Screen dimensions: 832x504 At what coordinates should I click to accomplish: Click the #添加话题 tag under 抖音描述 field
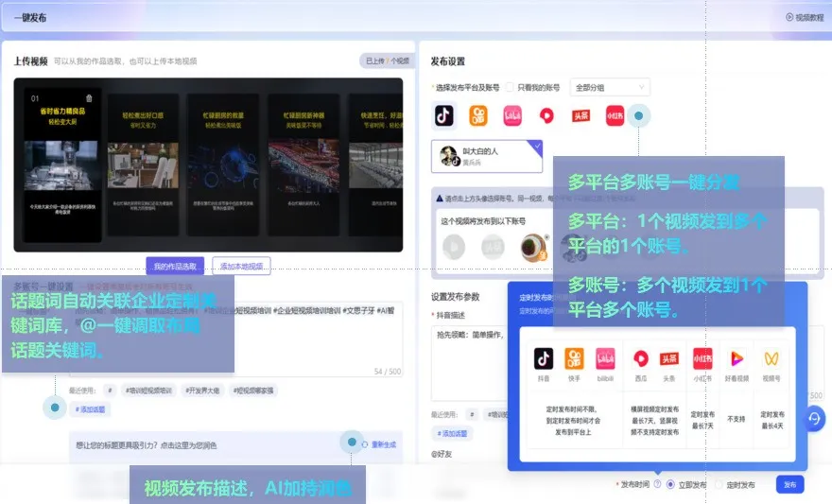pos(452,433)
